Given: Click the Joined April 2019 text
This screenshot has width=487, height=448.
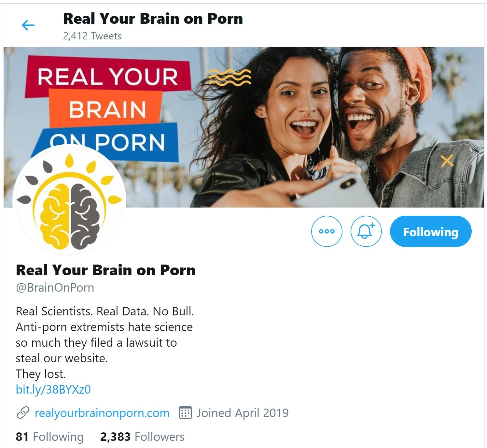Looking at the screenshot, I should click(x=243, y=413).
